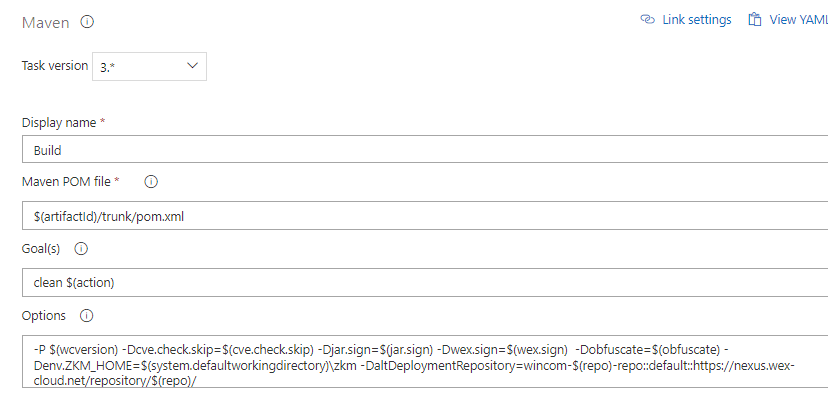Show the Goal(s) info icon help
This screenshot has height=400, width=828.
tap(81, 249)
